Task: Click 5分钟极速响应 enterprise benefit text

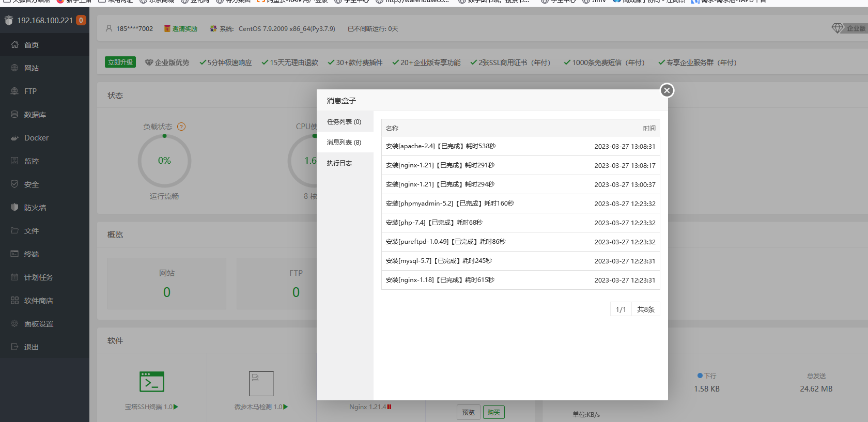Action: pos(229,62)
